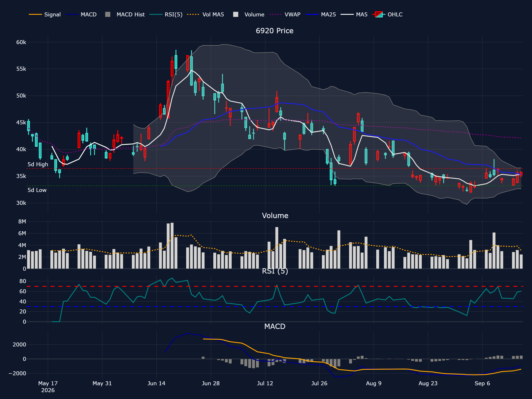Select the 20 tick on RSI axis
This screenshot has height=399, width=532.
click(23, 312)
